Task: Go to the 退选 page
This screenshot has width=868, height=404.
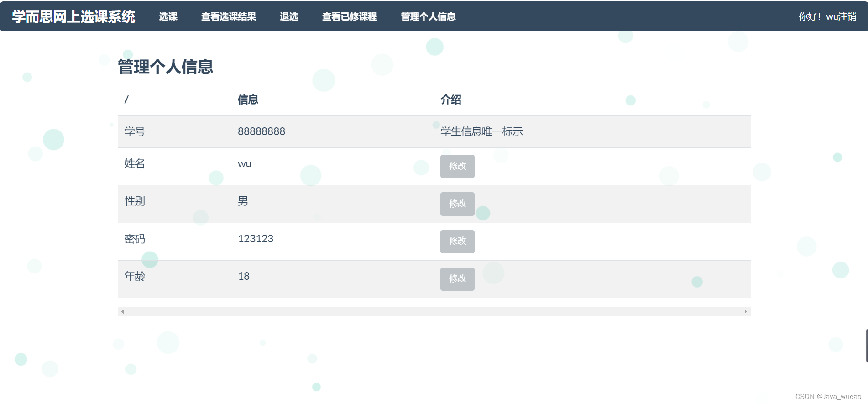Action: [x=289, y=16]
